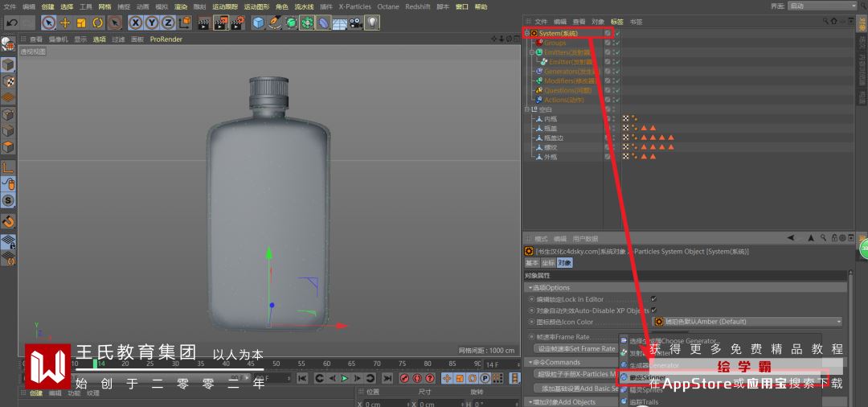Screen dimensions: 868x407
Task: Select the Groups object row
Action: coord(555,43)
